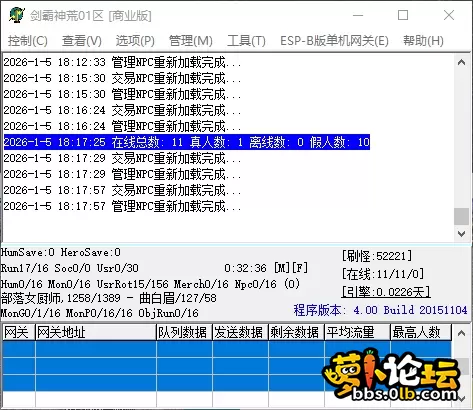Click the log scrollbar up arrow
The width and height of the screenshot is (473, 410).
tap(462, 62)
